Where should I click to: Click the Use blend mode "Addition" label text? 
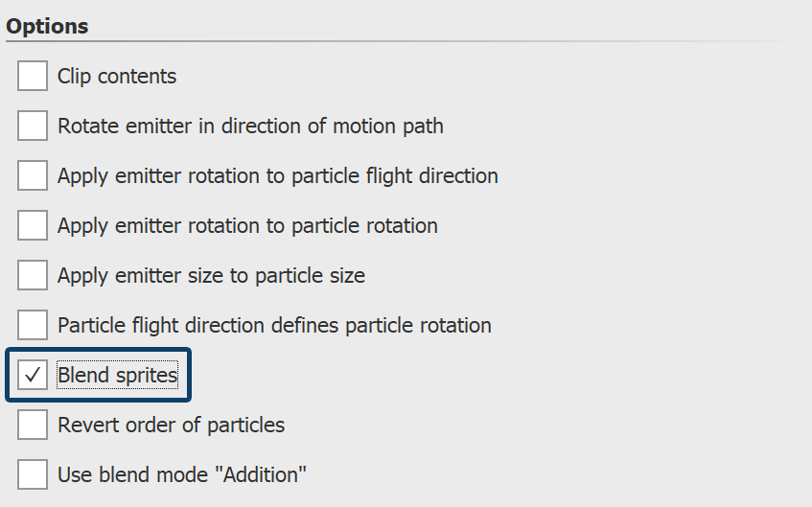click(181, 474)
